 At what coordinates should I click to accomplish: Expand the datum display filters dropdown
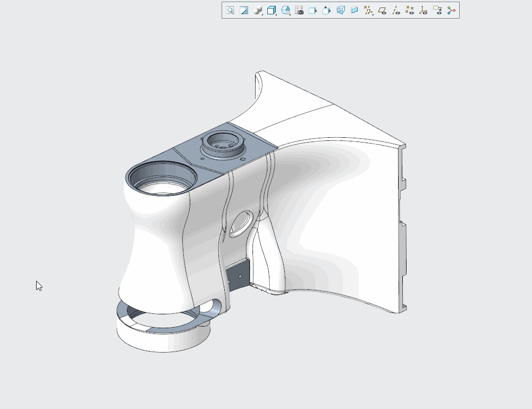(368, 10)
